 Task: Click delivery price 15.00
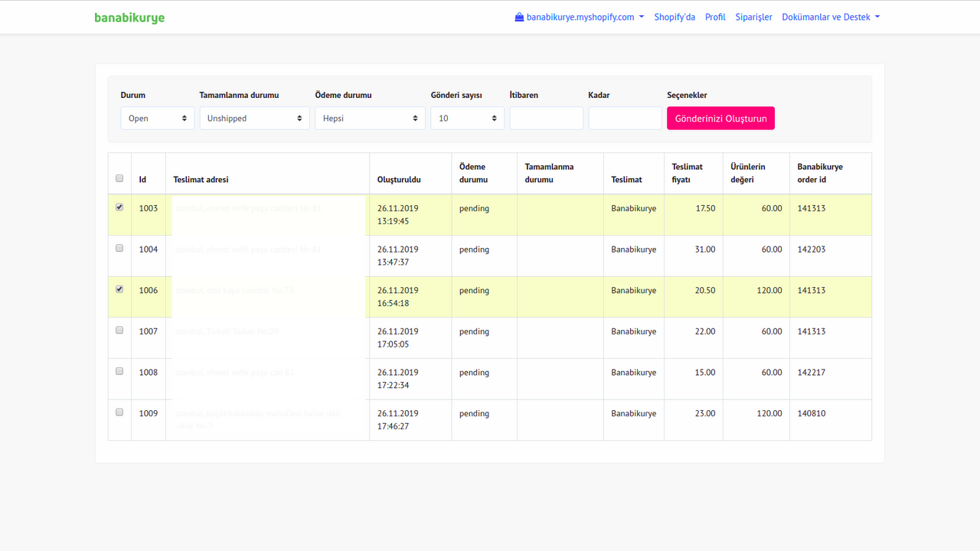705,373
